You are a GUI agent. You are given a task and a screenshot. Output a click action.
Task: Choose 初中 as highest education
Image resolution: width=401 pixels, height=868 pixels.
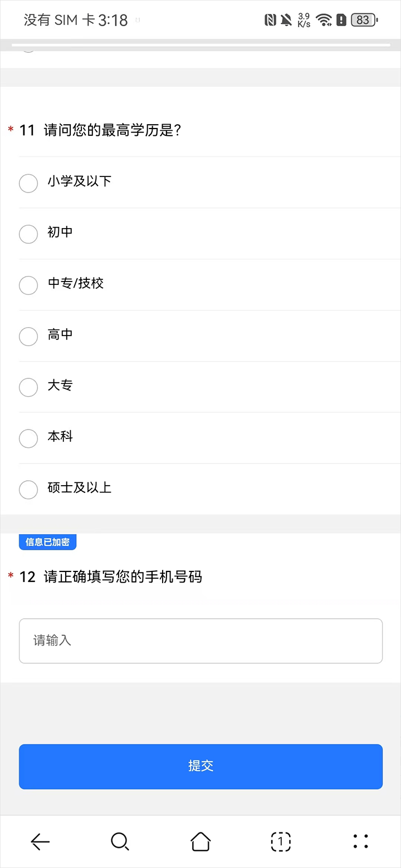tap(28, 234)
